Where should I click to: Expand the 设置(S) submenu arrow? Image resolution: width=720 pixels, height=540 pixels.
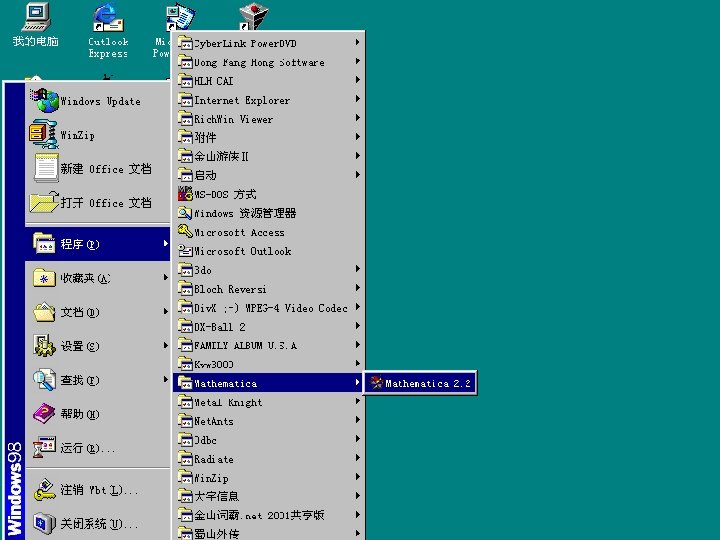(x=165, y=345)
